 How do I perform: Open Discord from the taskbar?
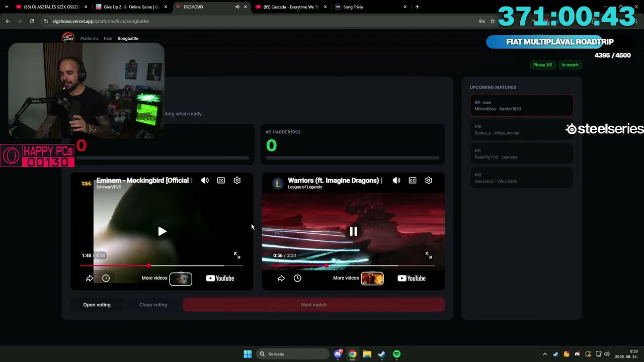(x=338, y=354)
